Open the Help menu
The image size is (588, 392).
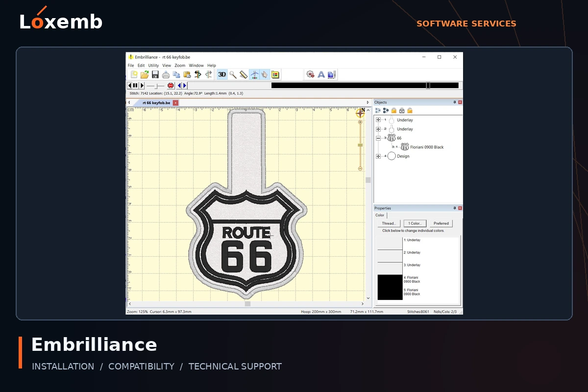point(211,65)
